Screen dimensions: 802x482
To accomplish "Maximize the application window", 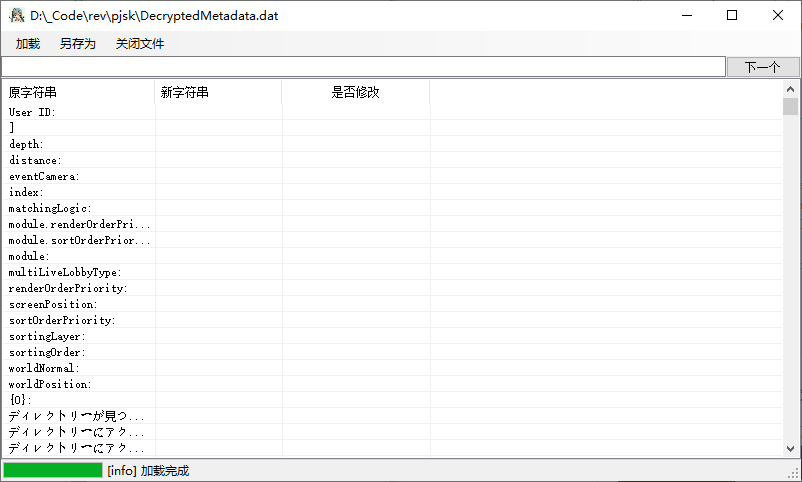I will 732,15.
